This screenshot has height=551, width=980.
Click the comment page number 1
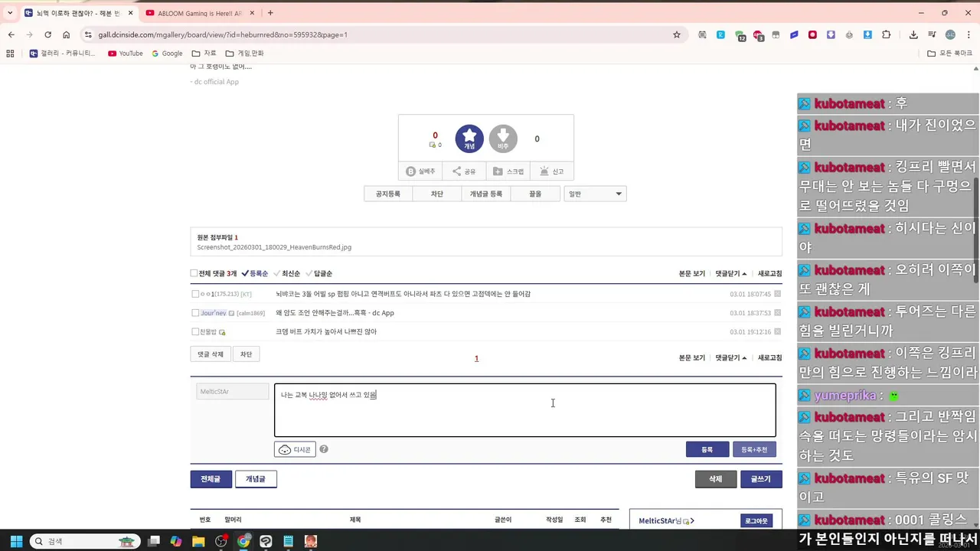(x=476, y=358)
